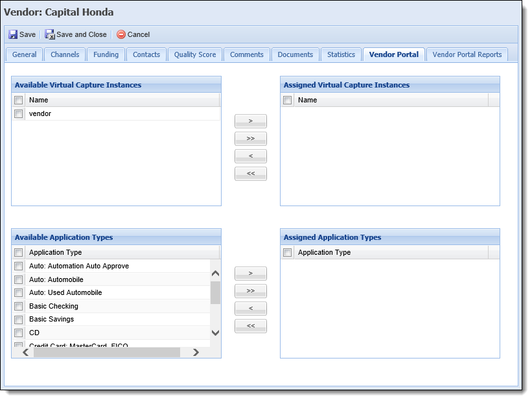Check select-all box in Assigned Virtual Capture Instances

pos(287,100)
